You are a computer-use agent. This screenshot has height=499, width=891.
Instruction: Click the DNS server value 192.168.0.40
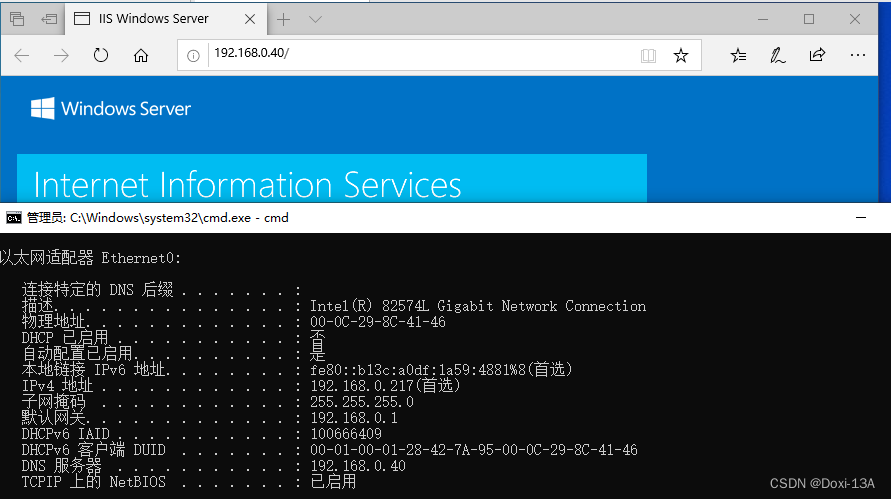[358, 466]
